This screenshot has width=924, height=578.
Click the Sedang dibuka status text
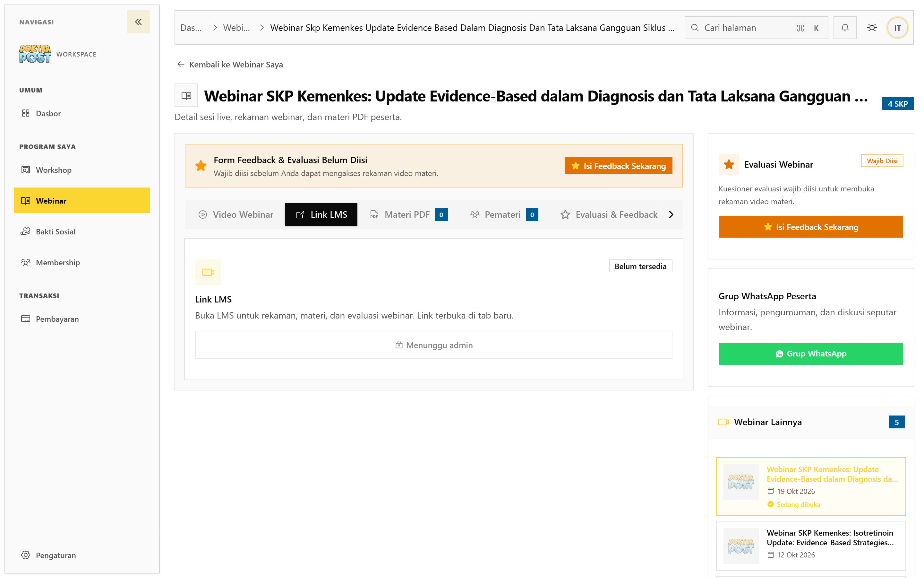(798, 504)
